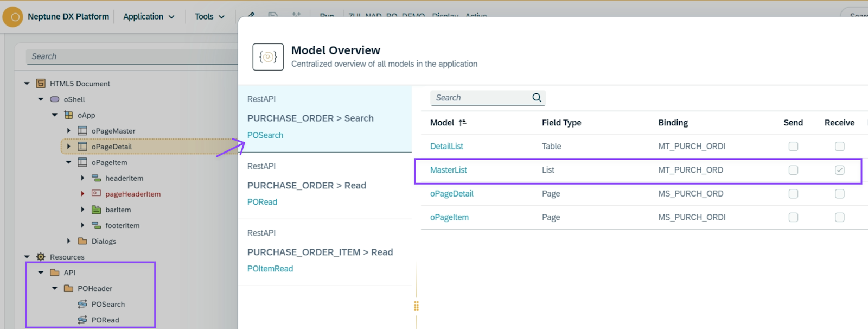Click the POSearch API icon in the tree
This screenshot has width=868, height=329.
click(x=82, y=304)
